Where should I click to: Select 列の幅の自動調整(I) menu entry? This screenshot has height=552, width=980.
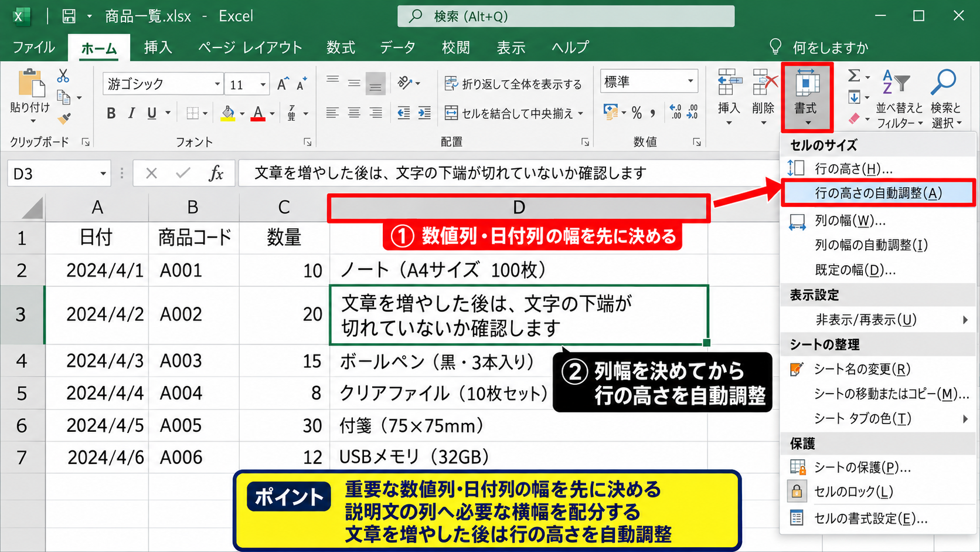(877, 245)
